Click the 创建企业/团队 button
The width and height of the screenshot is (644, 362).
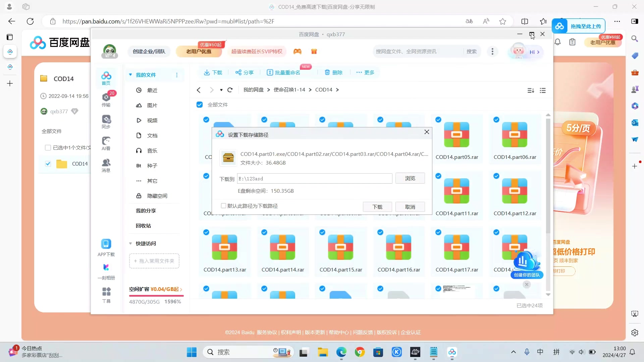click(x=149, y=51)
